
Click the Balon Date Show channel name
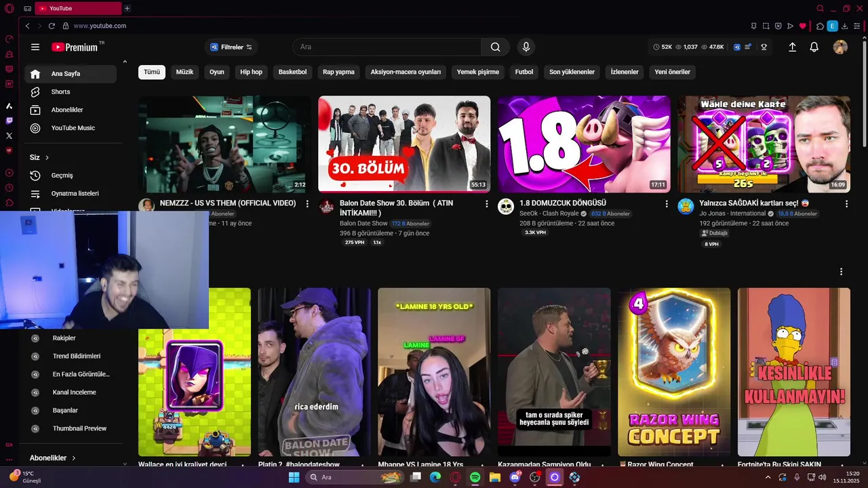click(363, 223)
